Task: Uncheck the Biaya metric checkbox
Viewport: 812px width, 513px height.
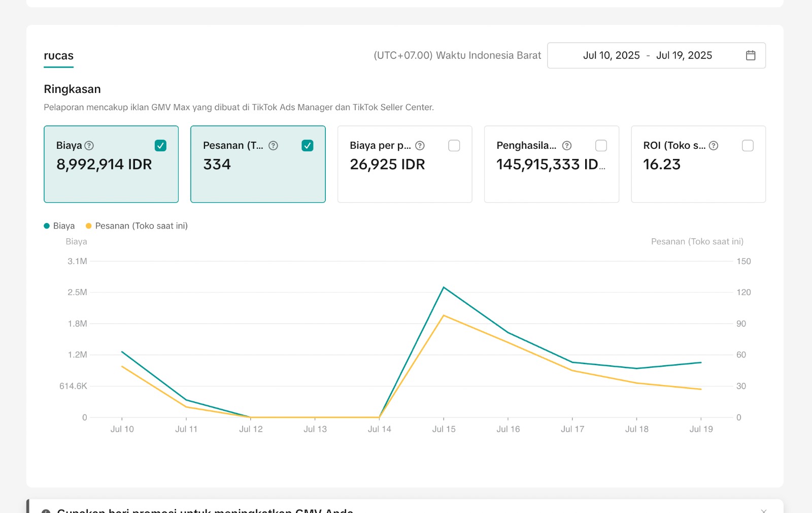Action: [x=160, y=146]
